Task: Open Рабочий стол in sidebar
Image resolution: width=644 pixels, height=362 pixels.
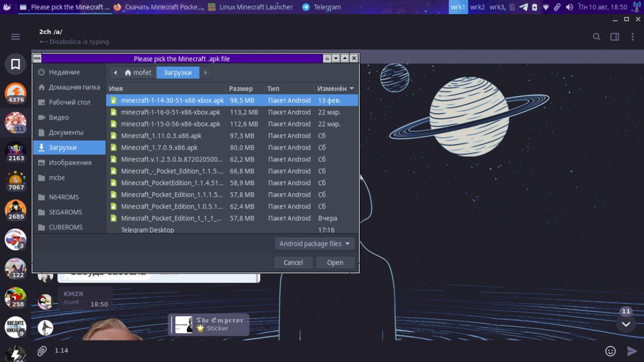Action: tap(69, 102)
